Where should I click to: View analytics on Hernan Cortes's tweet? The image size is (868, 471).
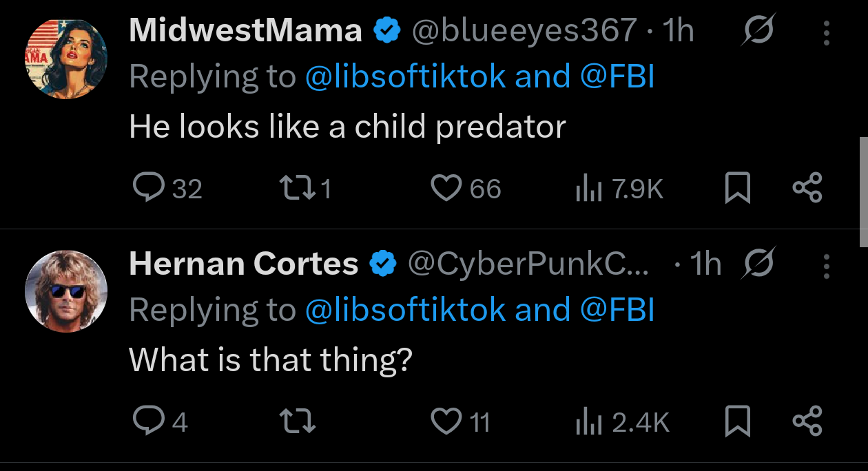(x=588, y=421)
